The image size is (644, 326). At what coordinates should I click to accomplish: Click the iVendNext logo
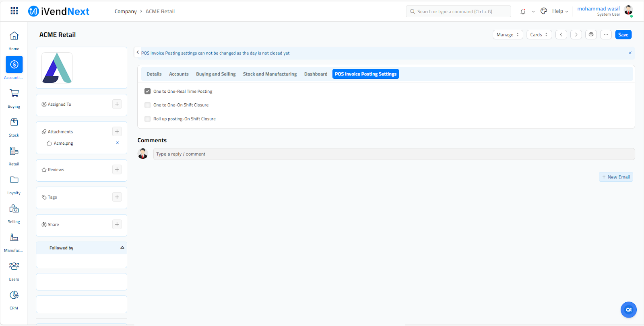(x=59, y=11)
